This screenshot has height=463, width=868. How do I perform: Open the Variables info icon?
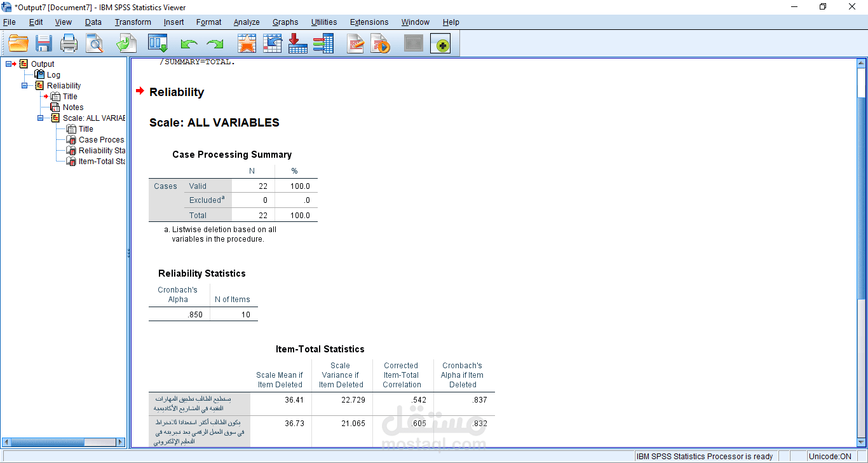(x=323, y=44)
